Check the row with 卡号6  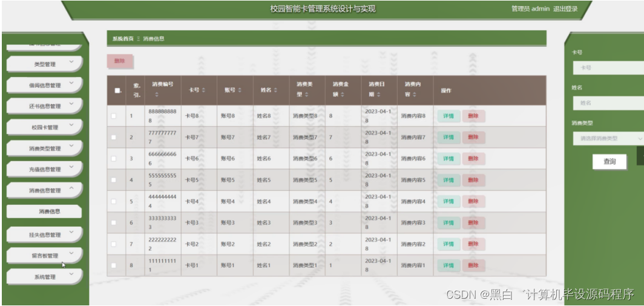[114, 159]
